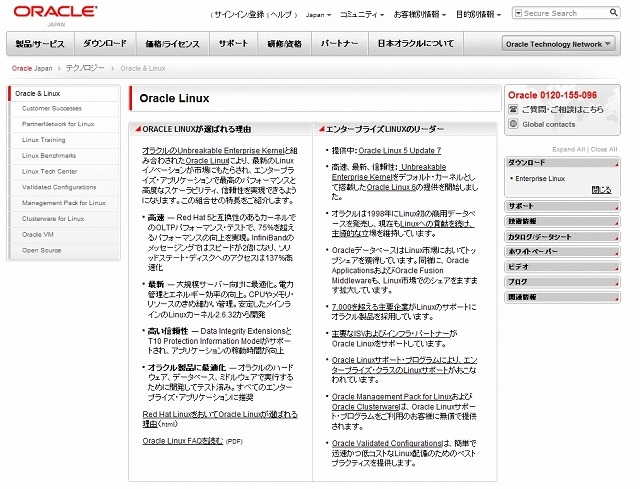This screenshot has width=640, height=489.
Task: Open Oracle VM sidebar link
Action: [x=38, y=235]
